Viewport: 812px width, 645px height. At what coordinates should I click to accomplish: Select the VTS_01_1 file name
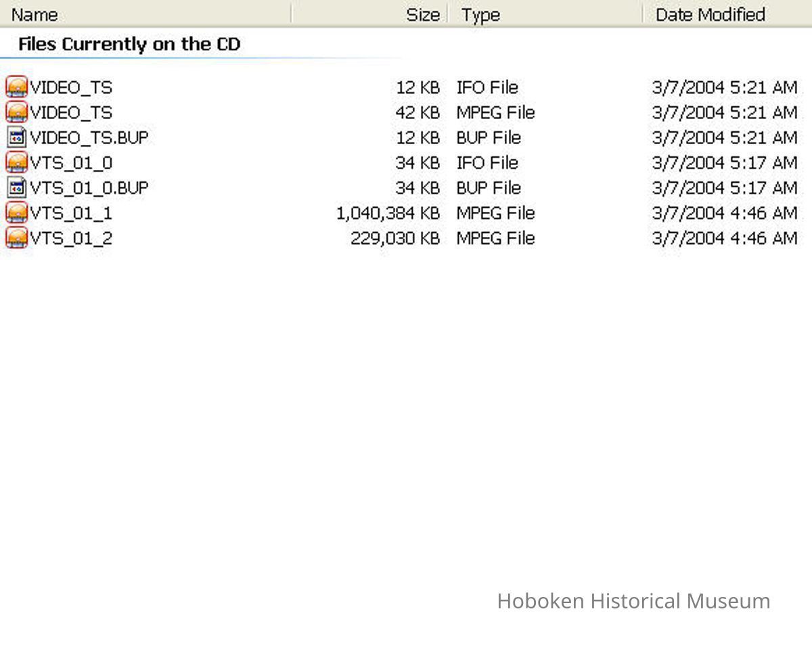(71, 213)
